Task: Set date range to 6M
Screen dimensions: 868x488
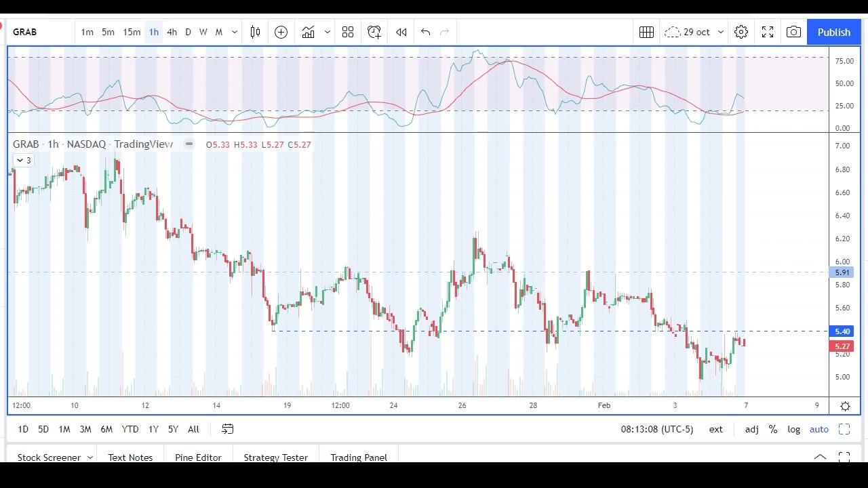Action: click(x=106, y=429)
